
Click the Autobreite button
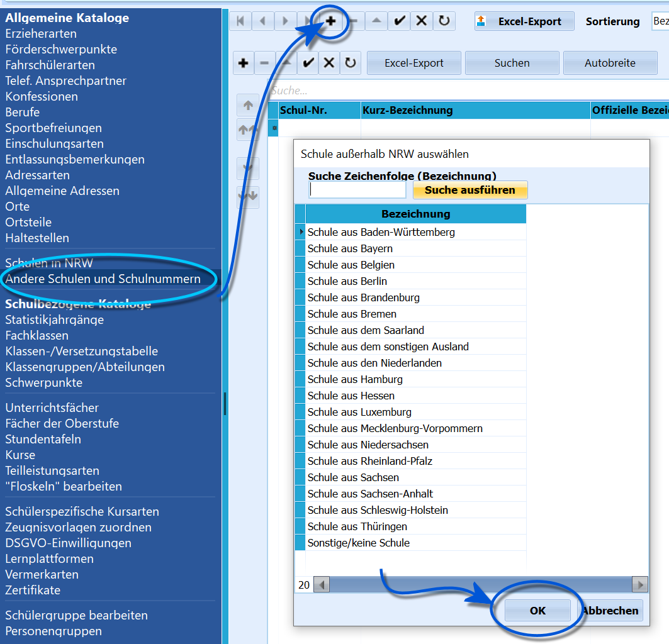610,63
